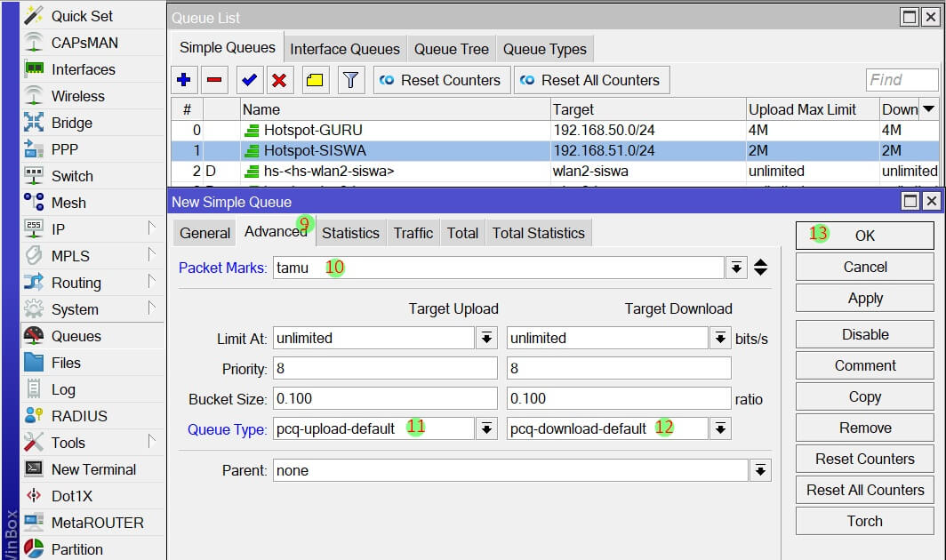Screen dimensions: 946x560
Task: Switch to the Statistics tab
Action: tap(350, 233)
